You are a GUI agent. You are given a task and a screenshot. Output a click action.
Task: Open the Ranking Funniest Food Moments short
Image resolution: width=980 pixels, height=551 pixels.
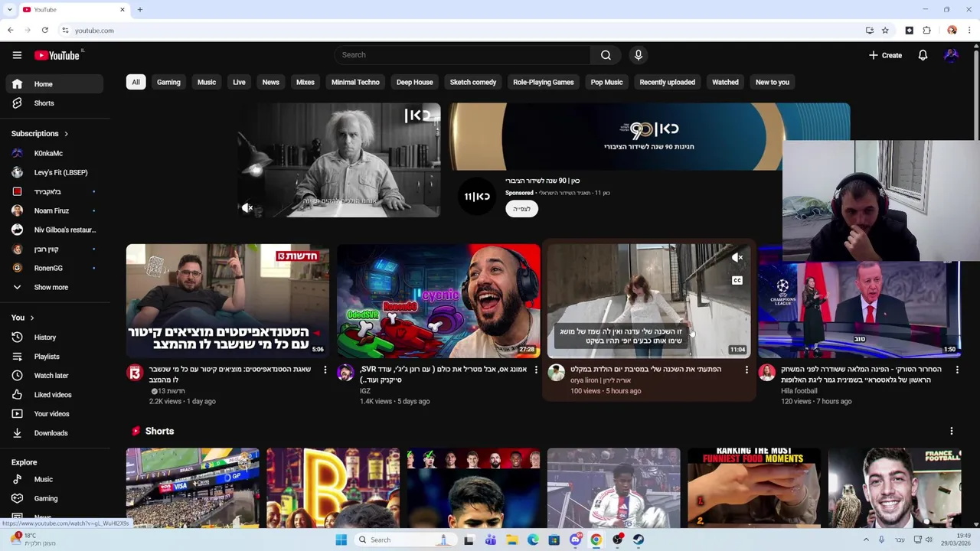pyautogui.click(x=754, y=487)
